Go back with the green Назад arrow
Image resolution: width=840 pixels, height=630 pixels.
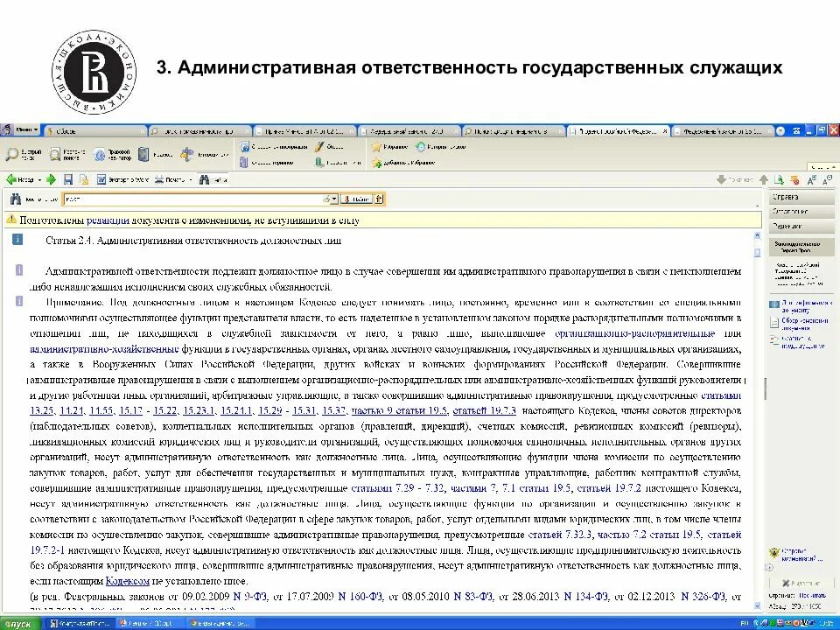point(19,179)
